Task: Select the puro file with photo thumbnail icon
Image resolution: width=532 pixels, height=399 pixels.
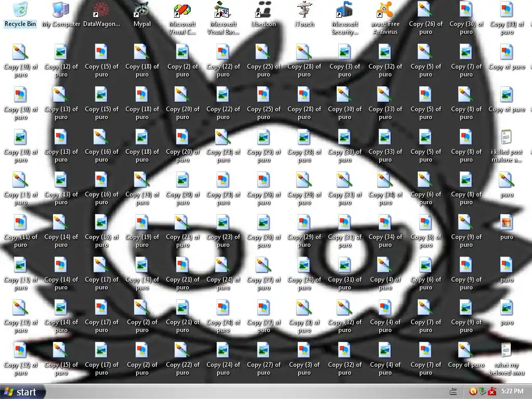Action: point(507,228)
